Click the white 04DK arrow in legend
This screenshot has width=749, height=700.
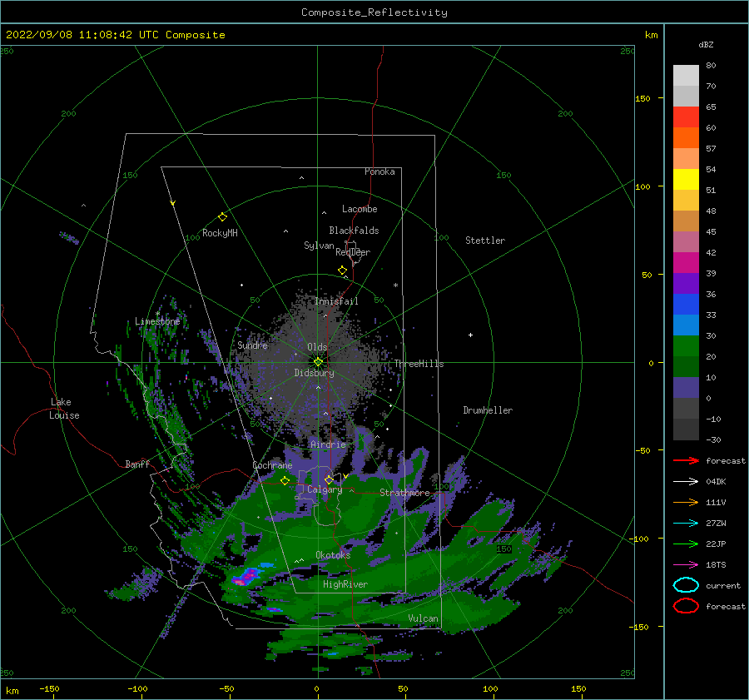coord(686,481)
